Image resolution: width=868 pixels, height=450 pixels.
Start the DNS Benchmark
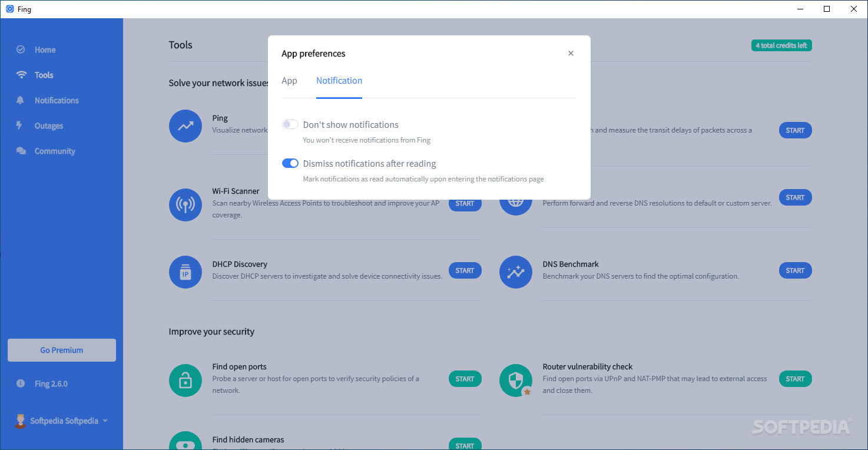[795, 270]
